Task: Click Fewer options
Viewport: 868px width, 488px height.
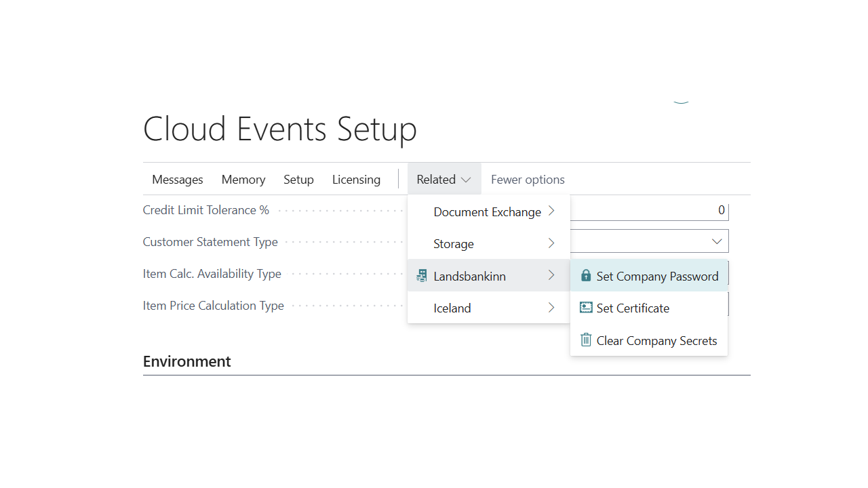Action: click(528, 180)
